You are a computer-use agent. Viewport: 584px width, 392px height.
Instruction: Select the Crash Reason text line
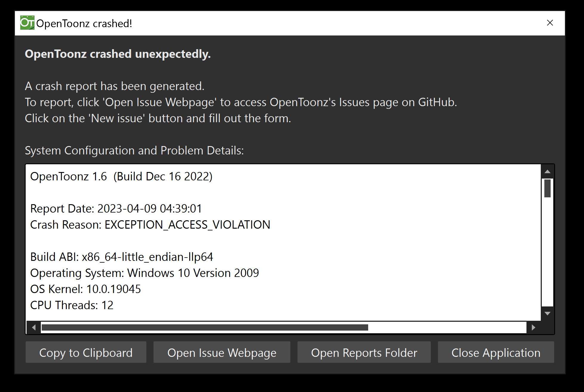[x=150, y=225]
